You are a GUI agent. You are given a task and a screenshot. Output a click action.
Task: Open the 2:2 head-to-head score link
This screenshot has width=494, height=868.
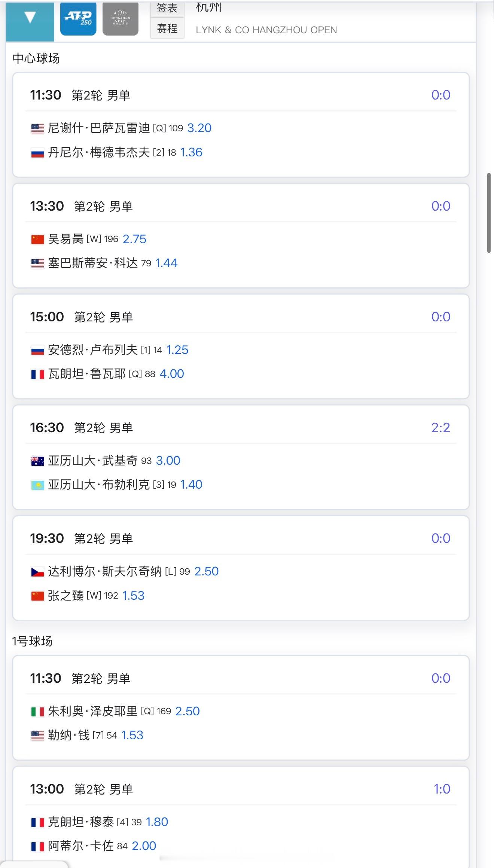pos(440,427)
